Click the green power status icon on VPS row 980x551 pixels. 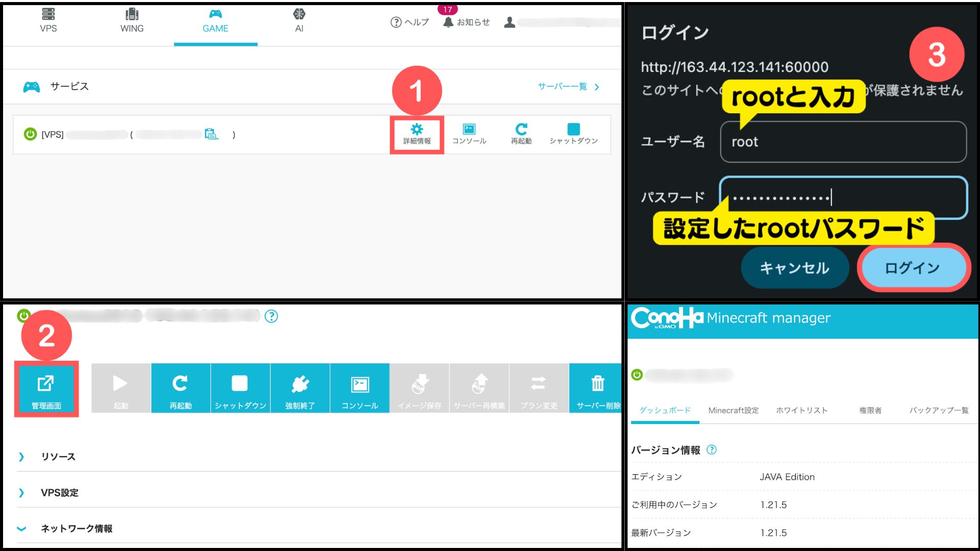click(30, 134)
